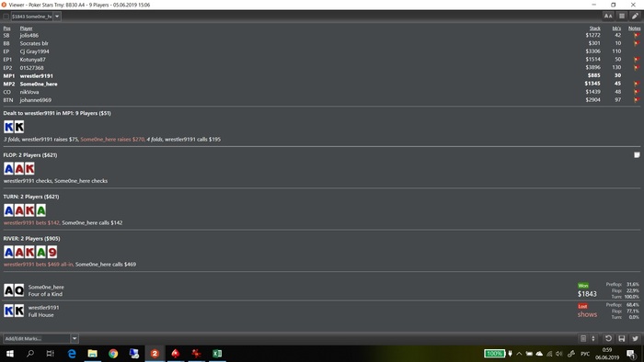Open the Windows notification center icon
Viewport: 644px width, 362px height.
tap(631, 354)
